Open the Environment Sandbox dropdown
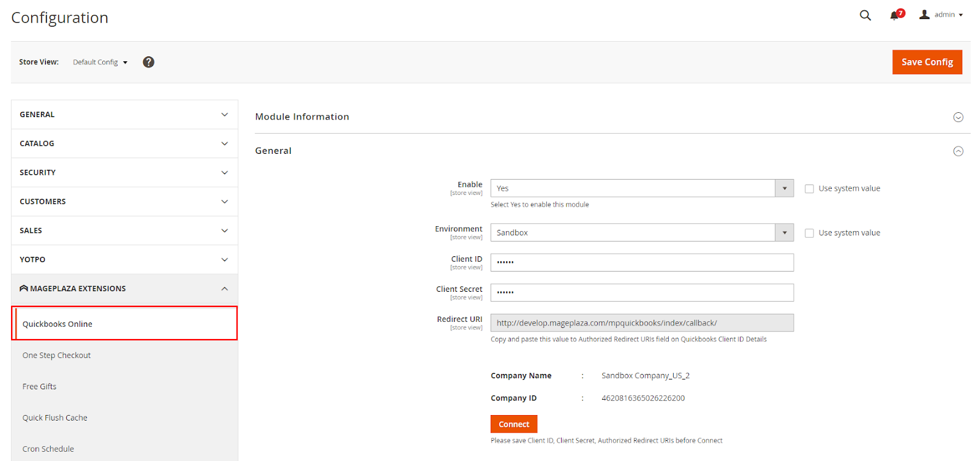980x461 pixels. click(x=641, y=233)
